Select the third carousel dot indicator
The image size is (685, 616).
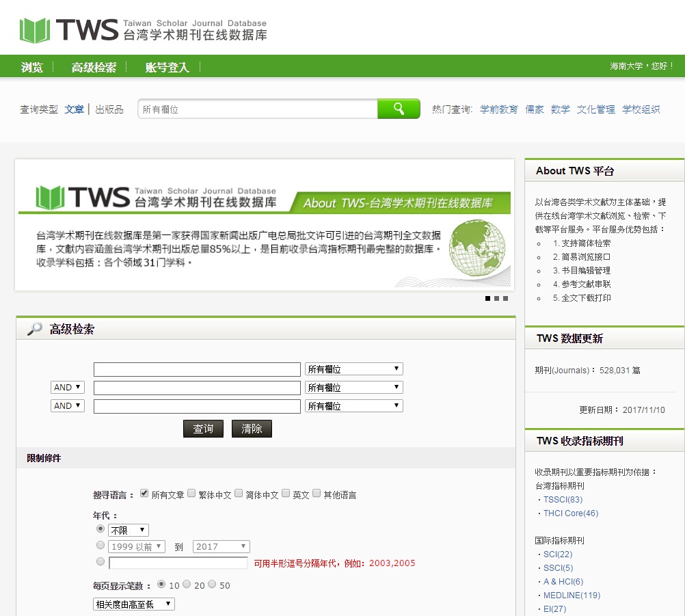pos(505,298)
